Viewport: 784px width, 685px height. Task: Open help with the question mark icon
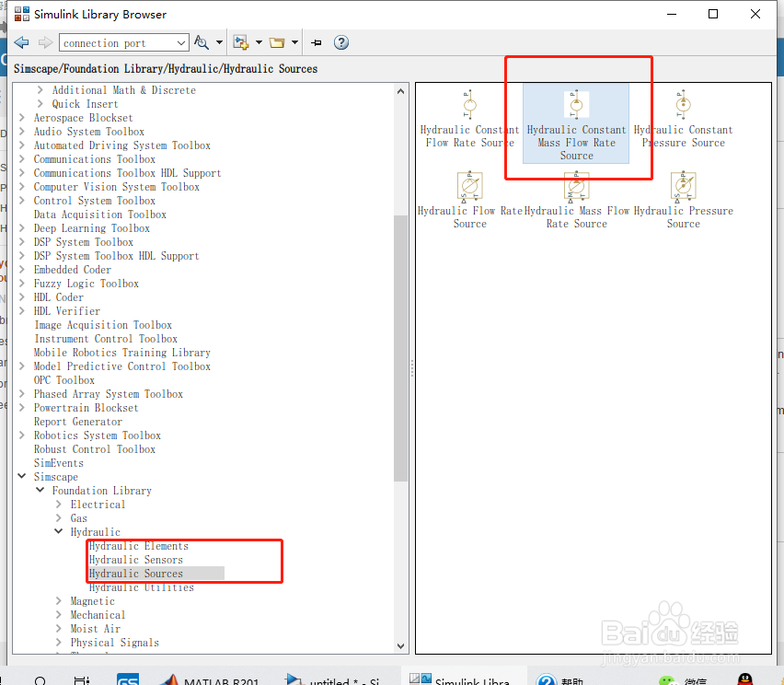[x=341, y=42]
